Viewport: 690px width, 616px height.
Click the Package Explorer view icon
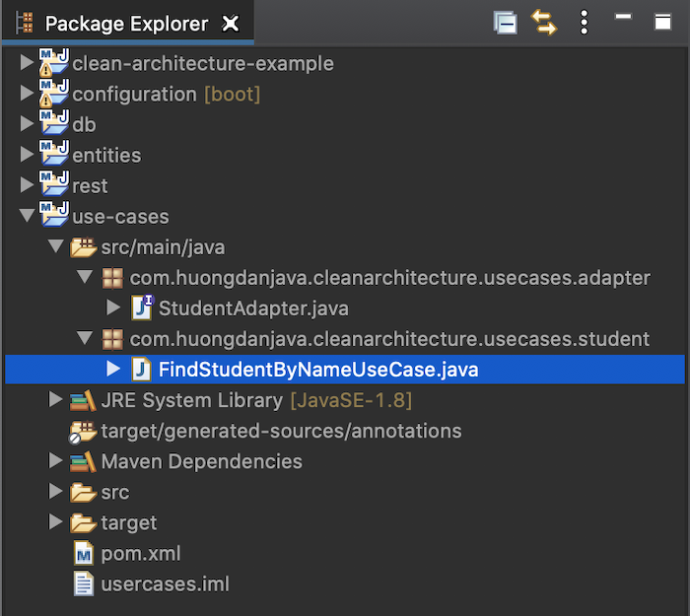(25, 23)
